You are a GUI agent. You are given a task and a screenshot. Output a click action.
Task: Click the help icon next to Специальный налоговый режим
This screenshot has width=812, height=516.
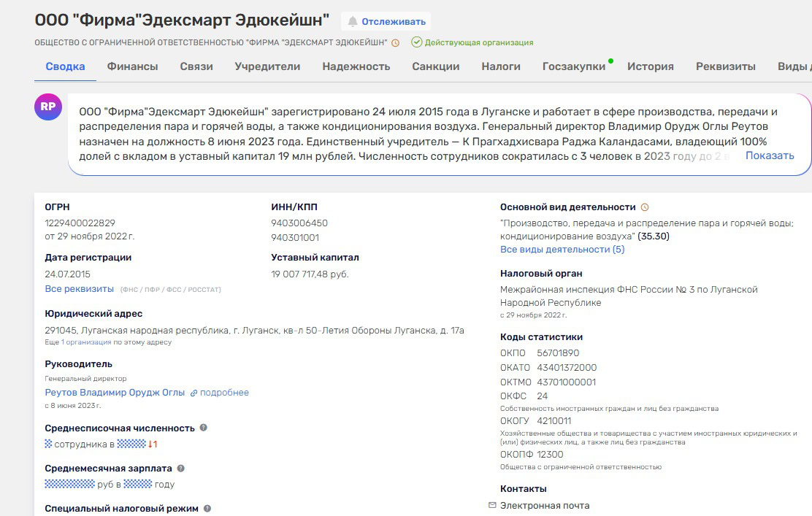207,509
